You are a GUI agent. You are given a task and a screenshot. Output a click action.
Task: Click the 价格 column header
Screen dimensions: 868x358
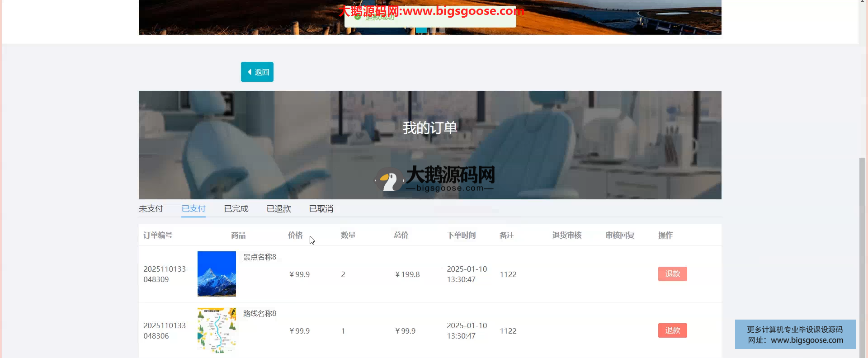point(295,235)
